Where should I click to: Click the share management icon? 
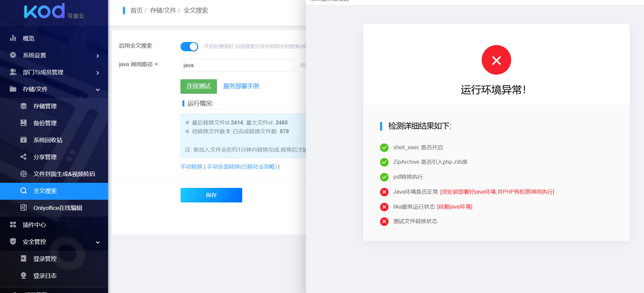click(x=23, y=157)
